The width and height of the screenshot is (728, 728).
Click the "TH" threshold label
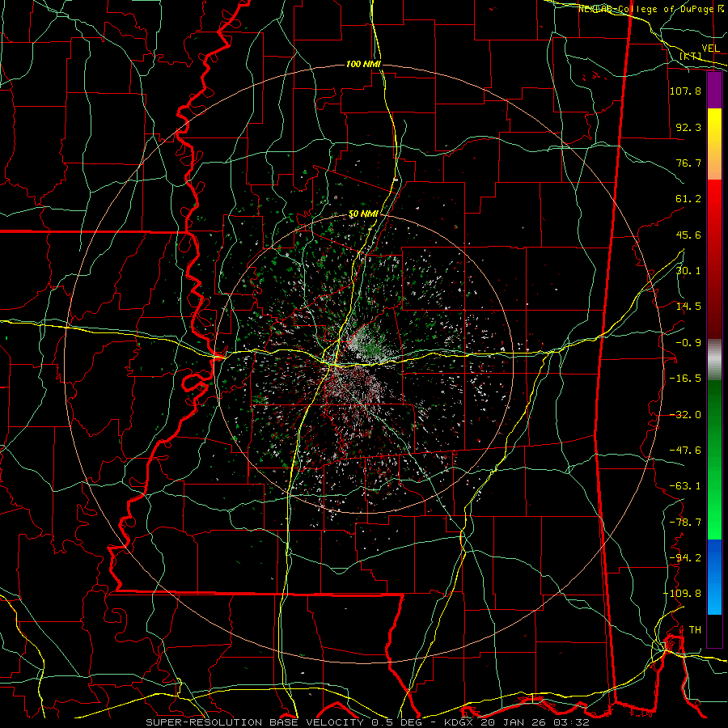point(695,630)
